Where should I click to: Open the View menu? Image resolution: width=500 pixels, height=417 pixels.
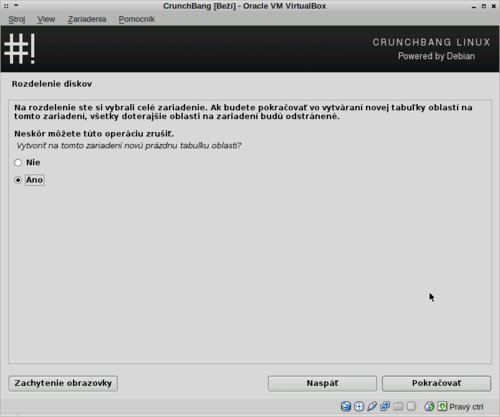coord(46,19)
